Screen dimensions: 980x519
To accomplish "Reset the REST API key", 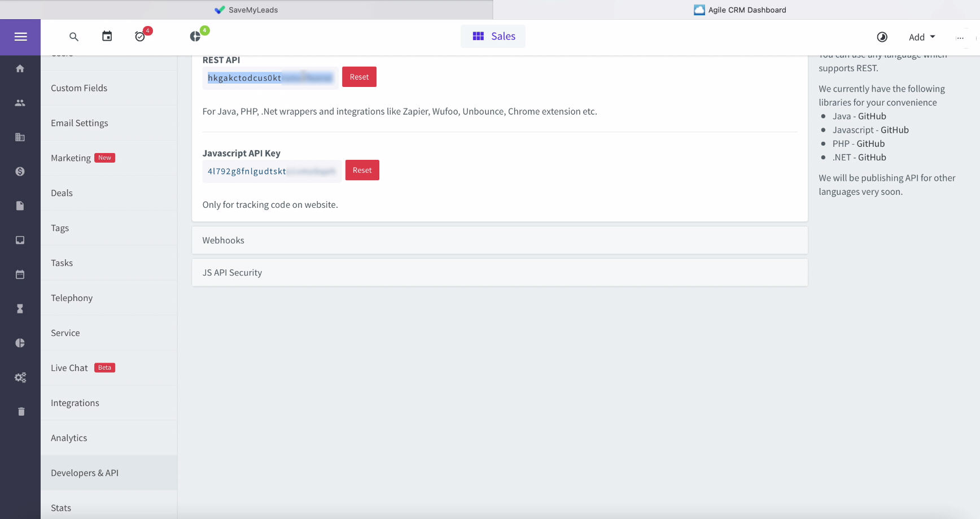I will (359, 77).
